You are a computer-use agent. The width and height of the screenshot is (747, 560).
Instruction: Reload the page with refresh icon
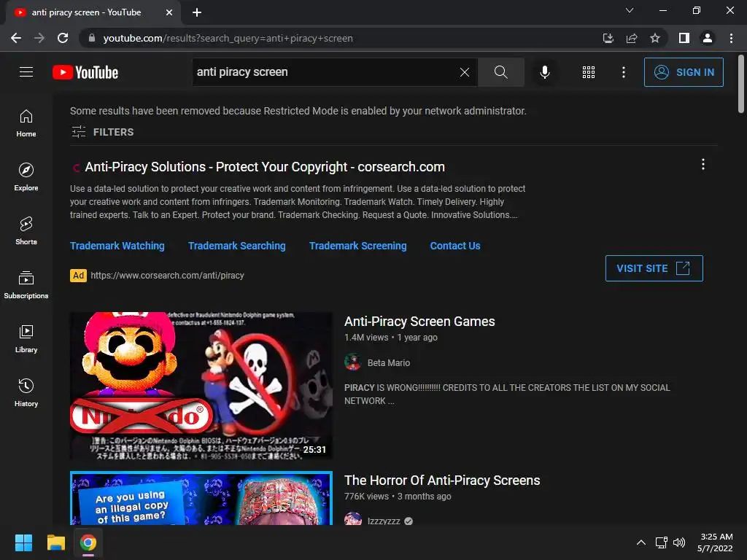pos(63,38)
